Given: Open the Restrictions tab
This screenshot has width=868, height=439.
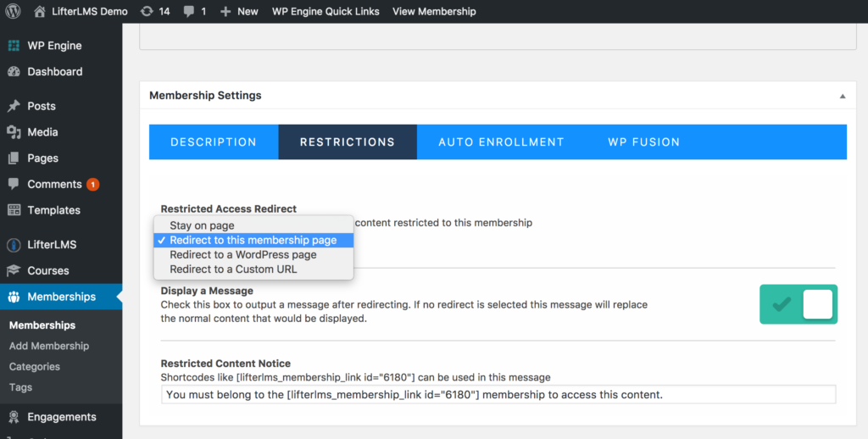Looking at the screenshot, I should tap(348, 142).
